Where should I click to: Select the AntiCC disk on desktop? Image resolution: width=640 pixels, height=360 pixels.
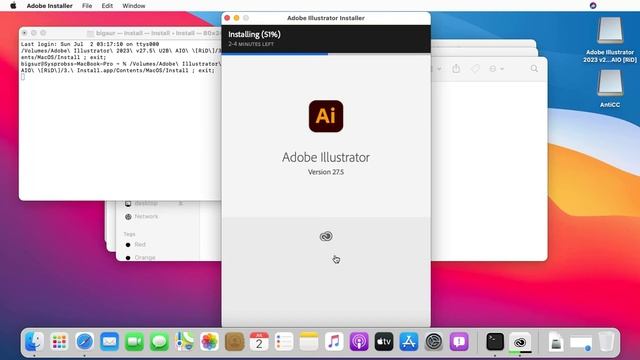coord(610,88)
